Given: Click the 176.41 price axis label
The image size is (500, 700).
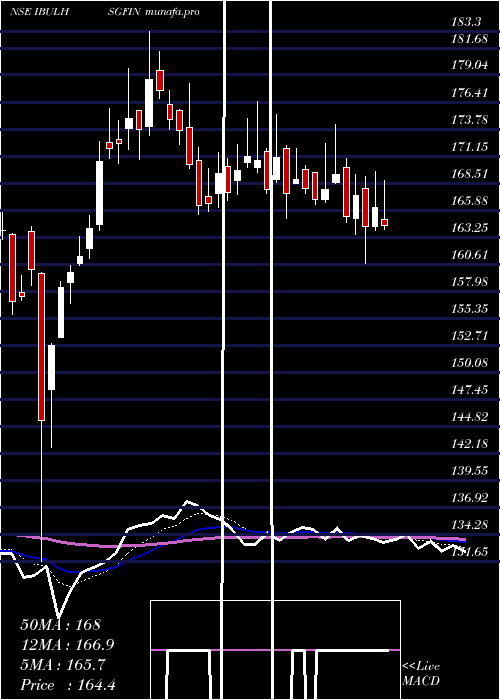Looking at the screenshot, I should pos(469,92).
